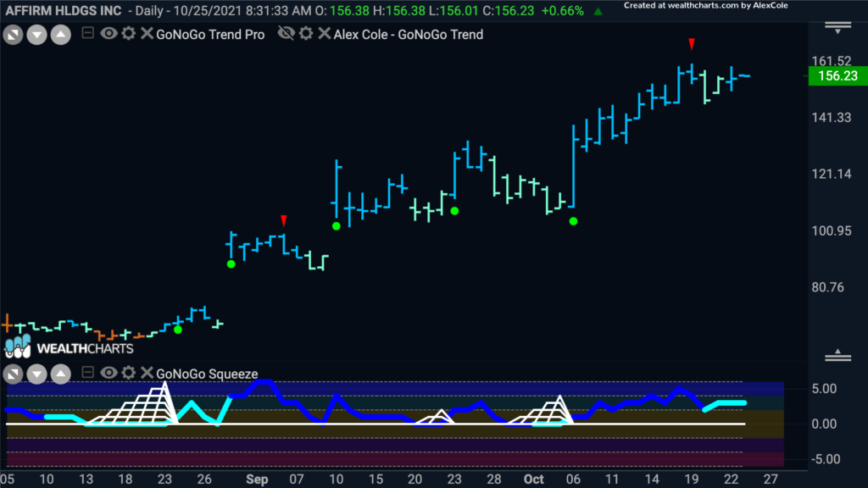868x488 pixels.
Task: Select the red arrow marker in early September
Action: pos(284,221)
